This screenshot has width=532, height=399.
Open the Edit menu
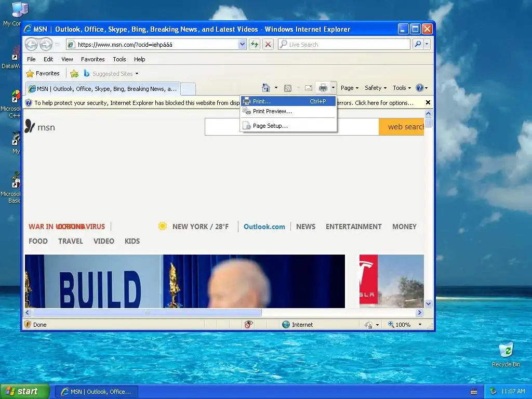(48, 59)
